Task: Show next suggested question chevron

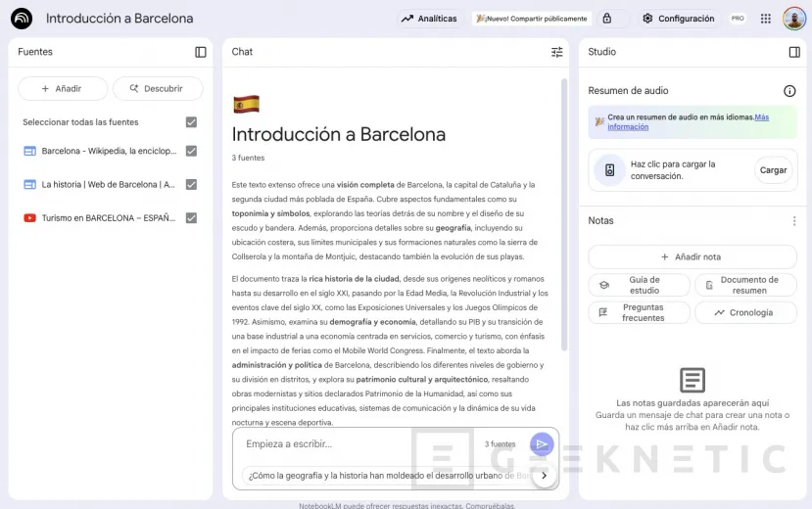Action: coord(545,476)
